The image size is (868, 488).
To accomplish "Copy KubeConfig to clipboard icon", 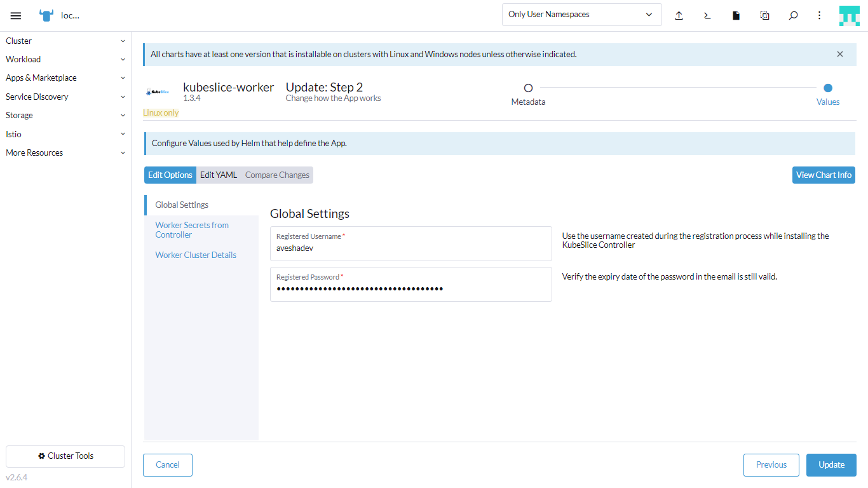I will (764, 15).
